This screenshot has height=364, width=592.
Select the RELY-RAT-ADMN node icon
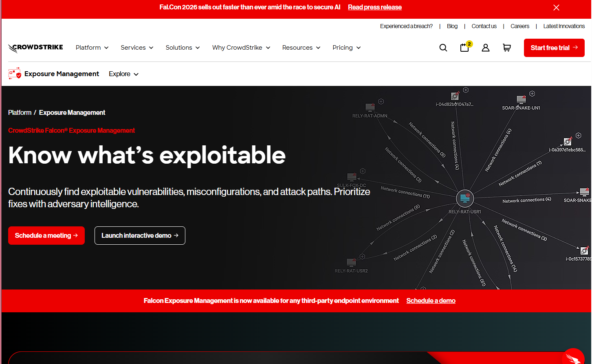[370, 107]
